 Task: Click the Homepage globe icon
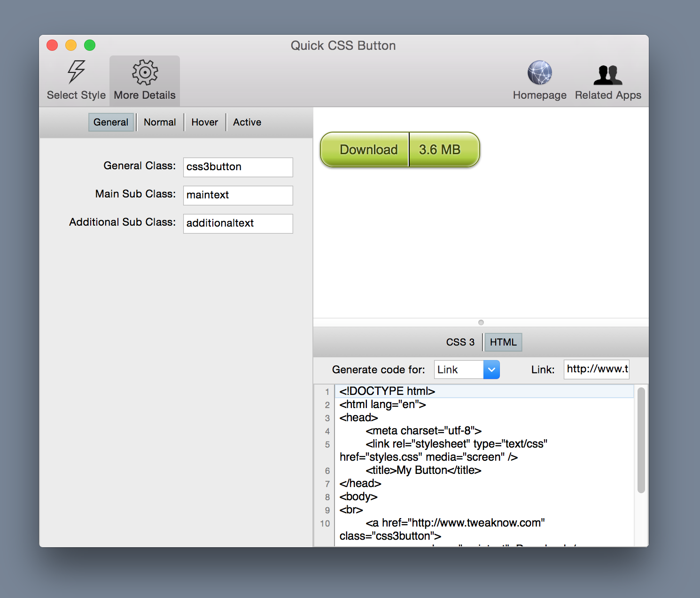tap(539, 73)
